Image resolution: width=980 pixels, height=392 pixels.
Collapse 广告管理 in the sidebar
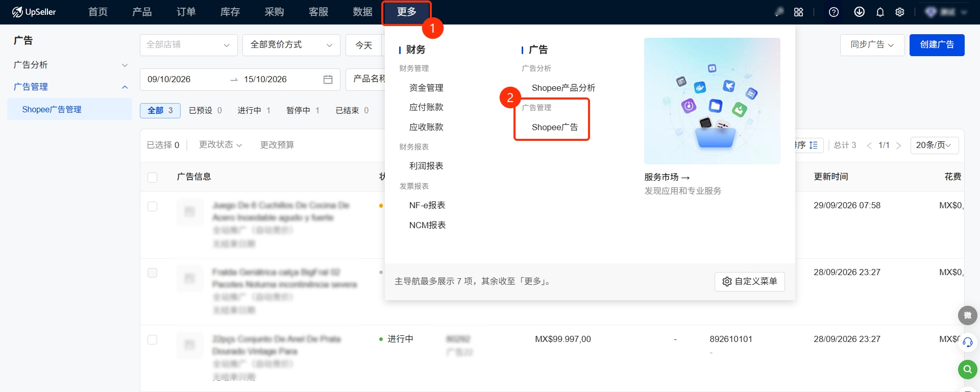point(70,87)
